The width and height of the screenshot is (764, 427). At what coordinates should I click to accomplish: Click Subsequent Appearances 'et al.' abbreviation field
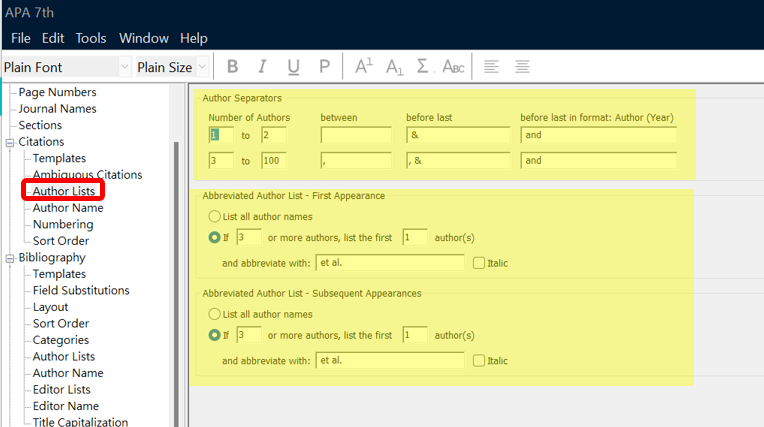click(x=390, y=360)
